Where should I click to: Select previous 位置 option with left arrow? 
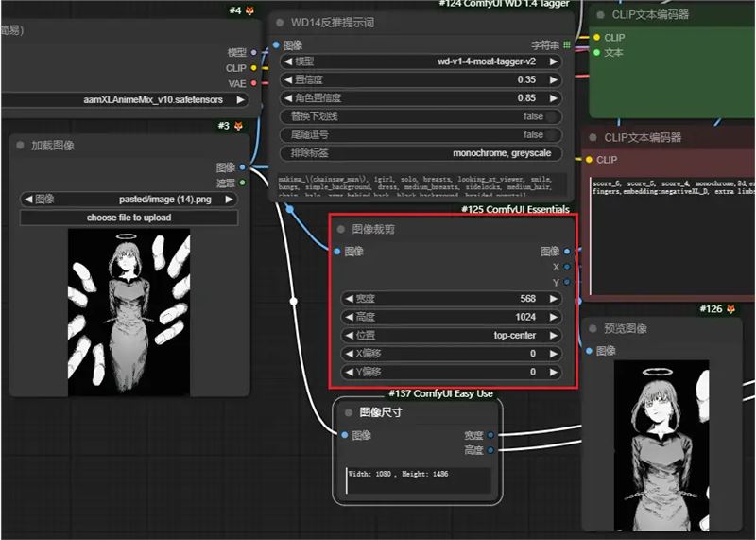pos(349,335)
